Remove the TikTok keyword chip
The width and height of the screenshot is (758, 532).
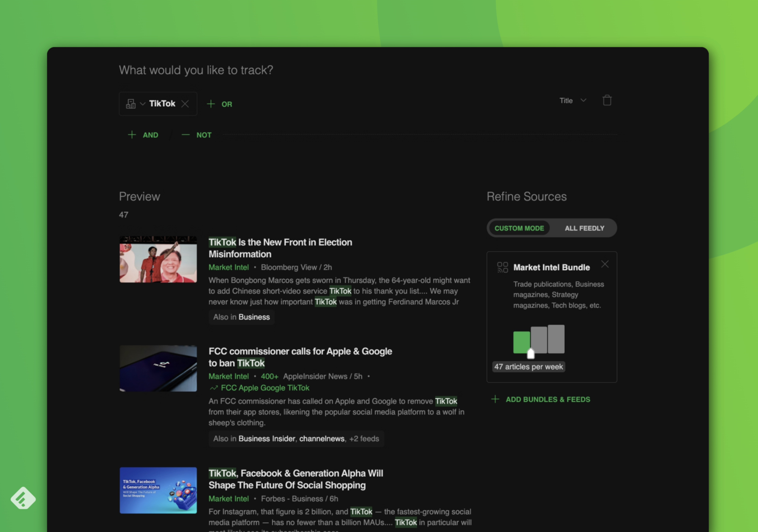coord(185,104)
